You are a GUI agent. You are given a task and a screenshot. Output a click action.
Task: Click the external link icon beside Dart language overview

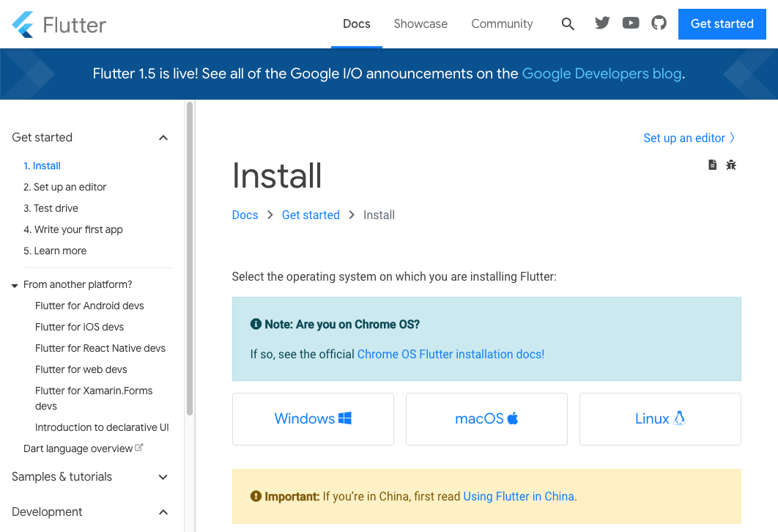[140, 447]
